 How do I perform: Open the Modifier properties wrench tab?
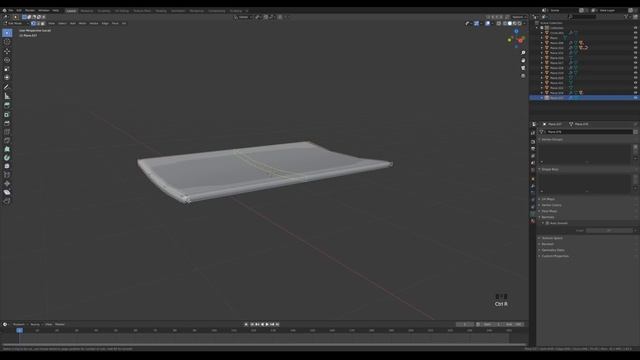[x=533, y=186]
